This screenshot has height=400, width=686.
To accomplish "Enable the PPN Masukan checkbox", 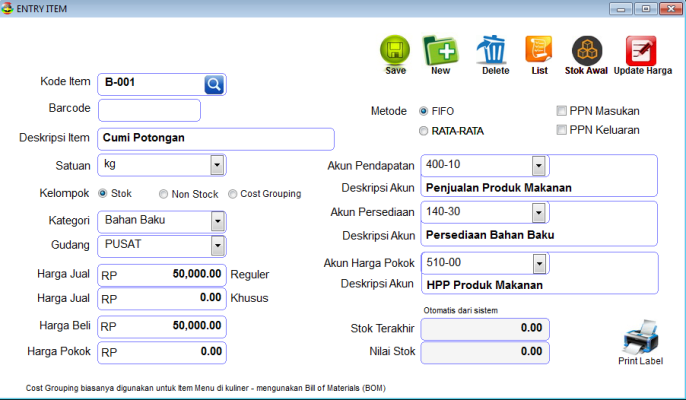I will tap(561, 111).
